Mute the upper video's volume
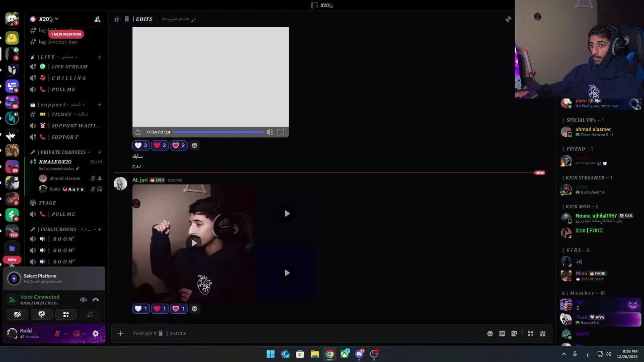 tap(270, 132)
